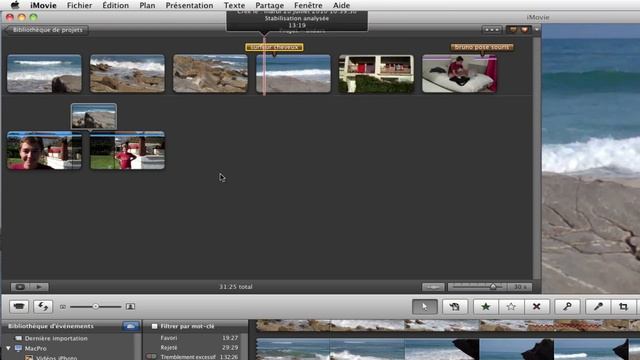Click the Favori keyword row
640x360 pixels.
tap(169, 338)
